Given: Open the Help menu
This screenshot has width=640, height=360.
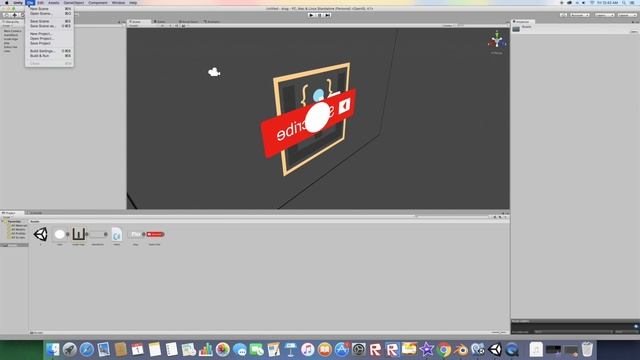Looking at the screenshot, I should tap(133, 2).
